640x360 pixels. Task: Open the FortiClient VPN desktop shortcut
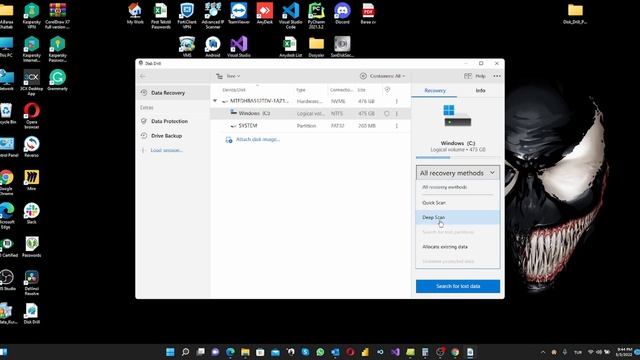click(187, 16)
